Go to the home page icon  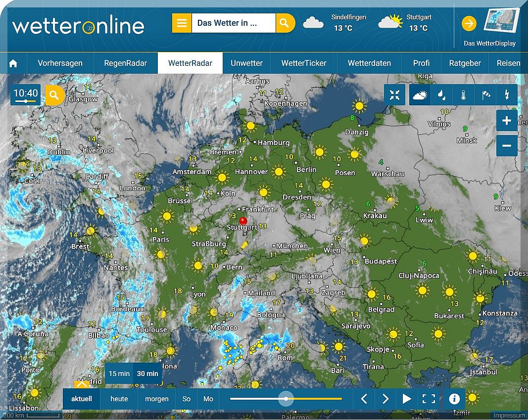click(x=13, y=63)
